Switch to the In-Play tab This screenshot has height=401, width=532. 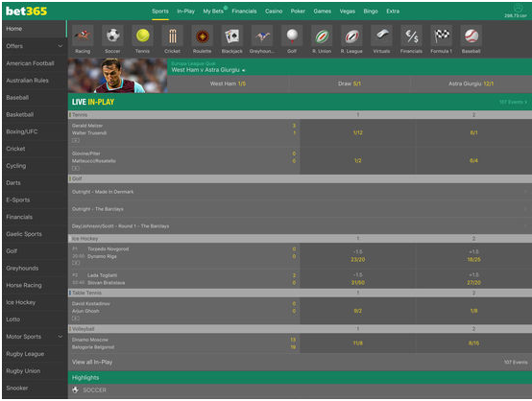pos(185,12)
